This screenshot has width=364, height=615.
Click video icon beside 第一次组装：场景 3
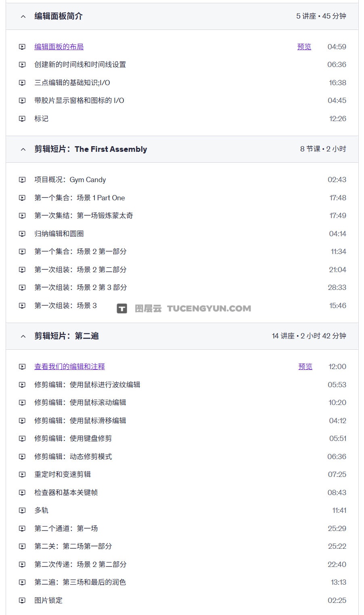(22, 306)
